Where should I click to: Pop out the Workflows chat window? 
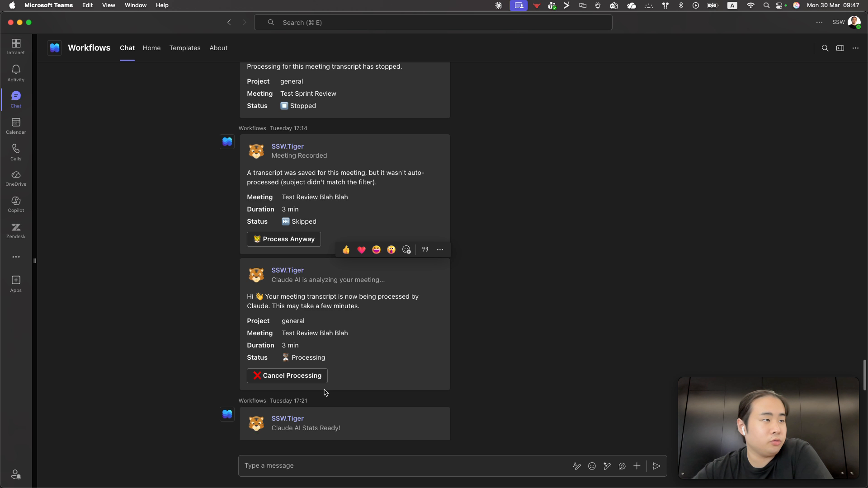(840, 48)
